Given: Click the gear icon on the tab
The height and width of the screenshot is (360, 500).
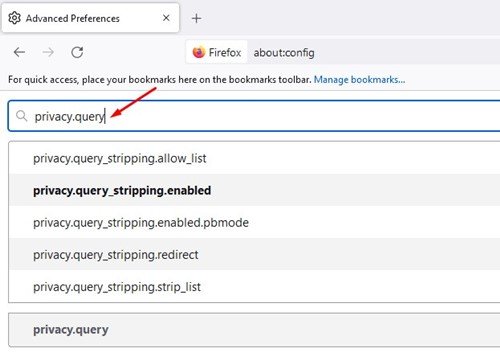Looking at the screenshot, I should click(x=14, y=18).
